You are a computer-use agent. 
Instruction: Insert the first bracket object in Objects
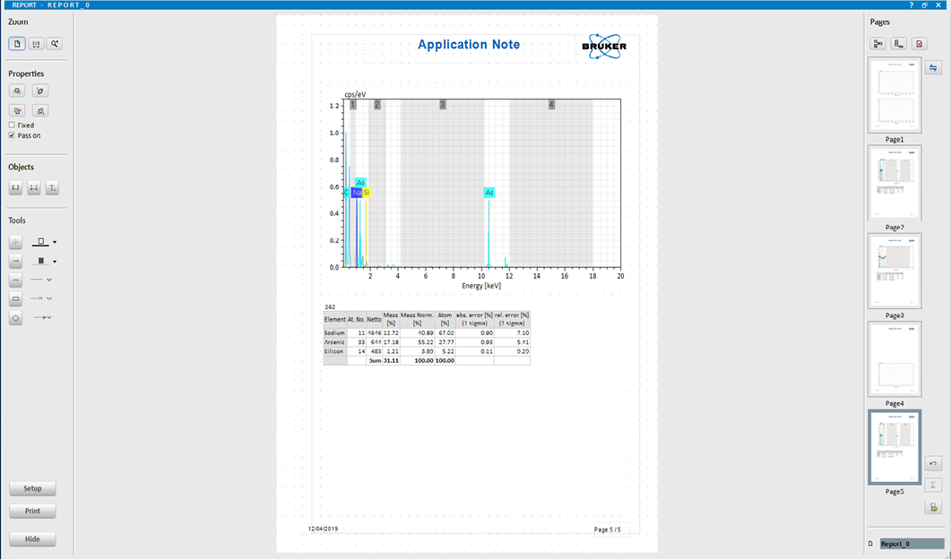tap(16, 188)
